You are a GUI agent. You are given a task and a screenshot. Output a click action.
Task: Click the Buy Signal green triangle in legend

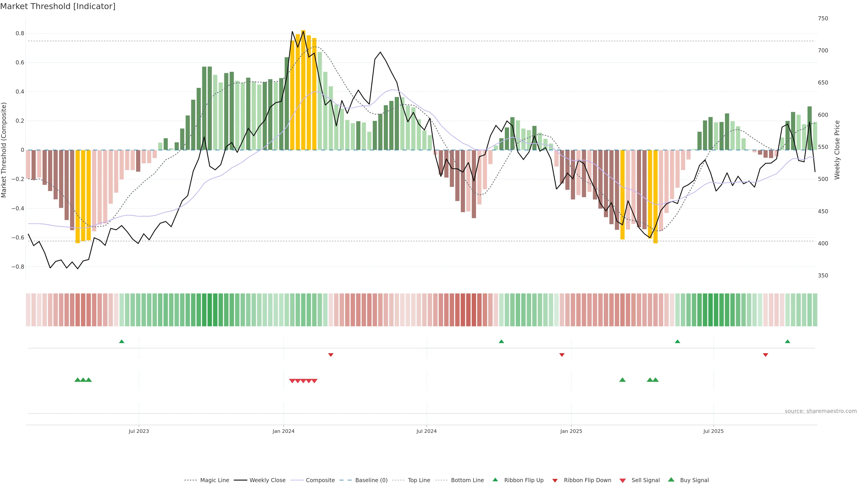(x=671, y=480)
